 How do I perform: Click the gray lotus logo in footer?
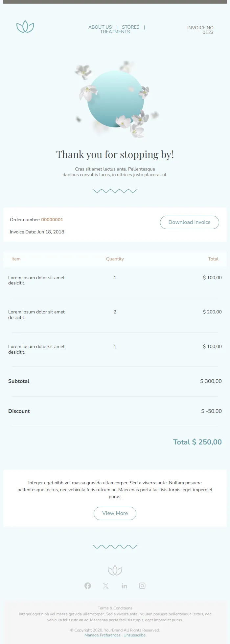point(115,570)
